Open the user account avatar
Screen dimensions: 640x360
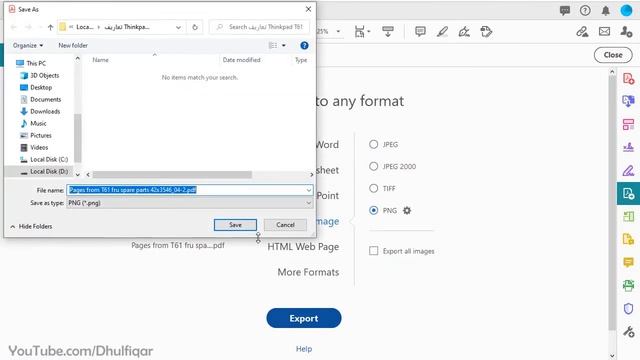[626, 11]
